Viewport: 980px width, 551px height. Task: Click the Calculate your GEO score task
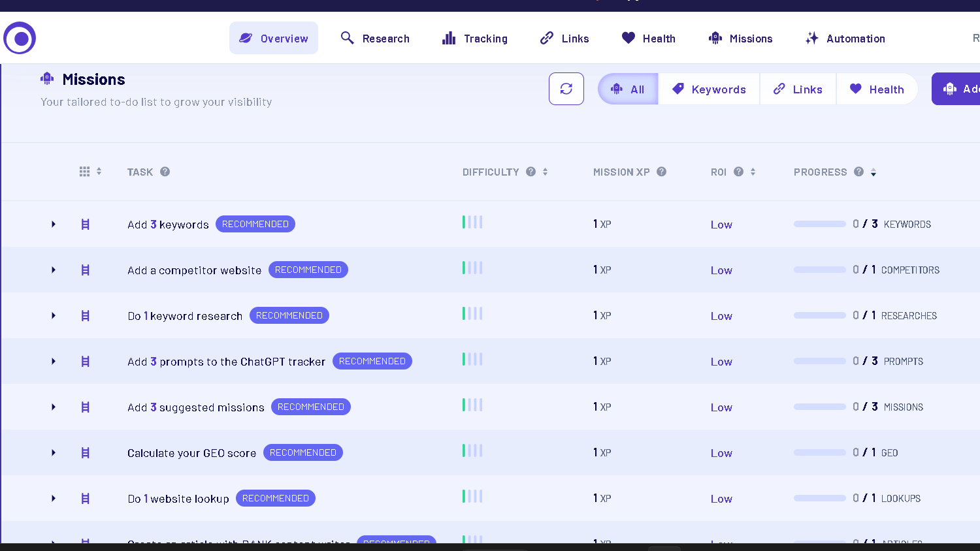(191, 453)
